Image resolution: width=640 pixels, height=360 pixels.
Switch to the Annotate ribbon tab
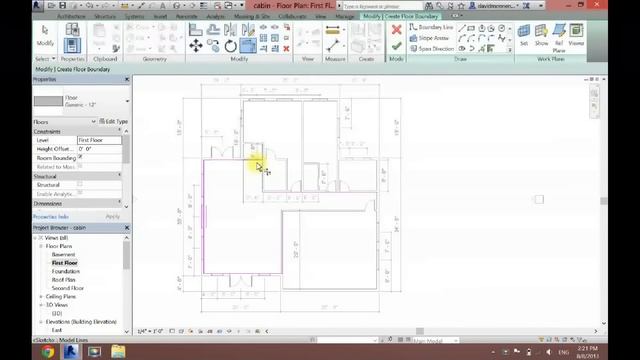click(x=186, y=16)
